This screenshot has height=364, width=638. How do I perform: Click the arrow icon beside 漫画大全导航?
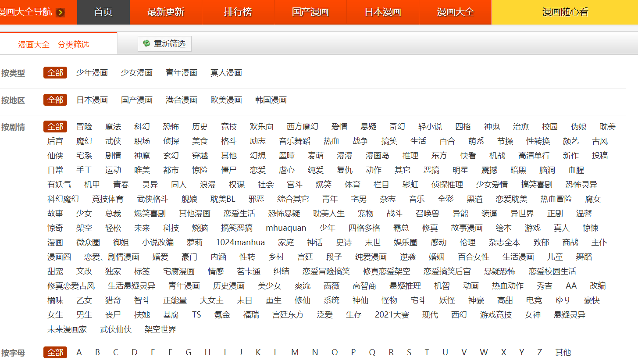tap(61, 12)
